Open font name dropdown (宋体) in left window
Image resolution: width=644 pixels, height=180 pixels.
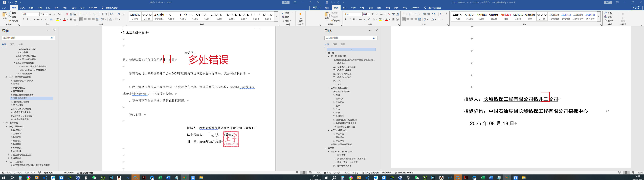(38, 14)
